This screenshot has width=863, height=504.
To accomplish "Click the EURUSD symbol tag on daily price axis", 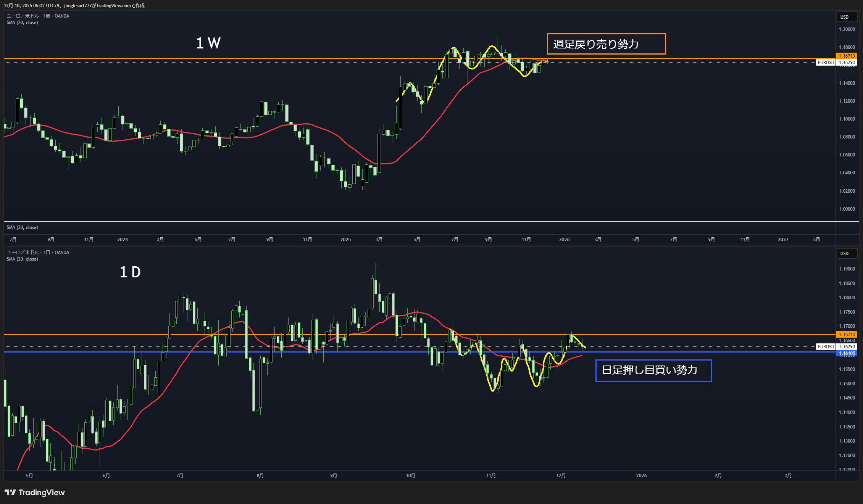I will pyautogui.click(x=826, y=347).
